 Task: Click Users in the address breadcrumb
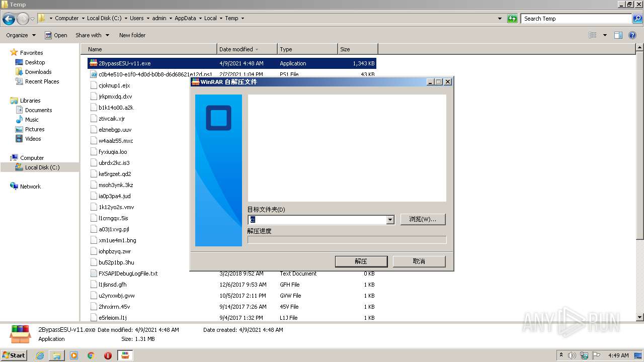point(137,18)
